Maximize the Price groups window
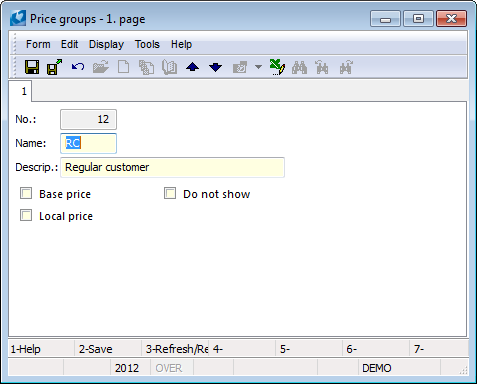 (418, 19)
